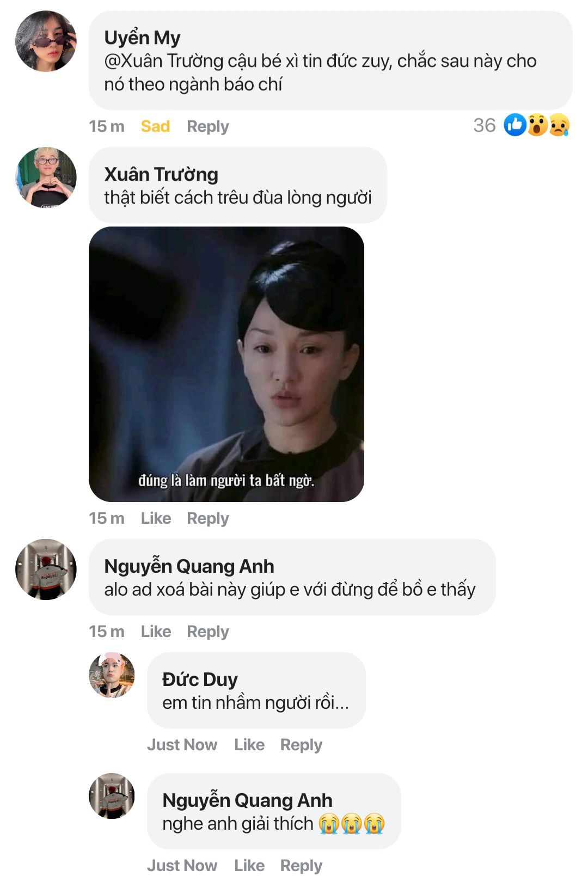This screenshot has width=588, height=888.
Task: Like the 'nghe anh giải thích' reply
Action: 249,866
